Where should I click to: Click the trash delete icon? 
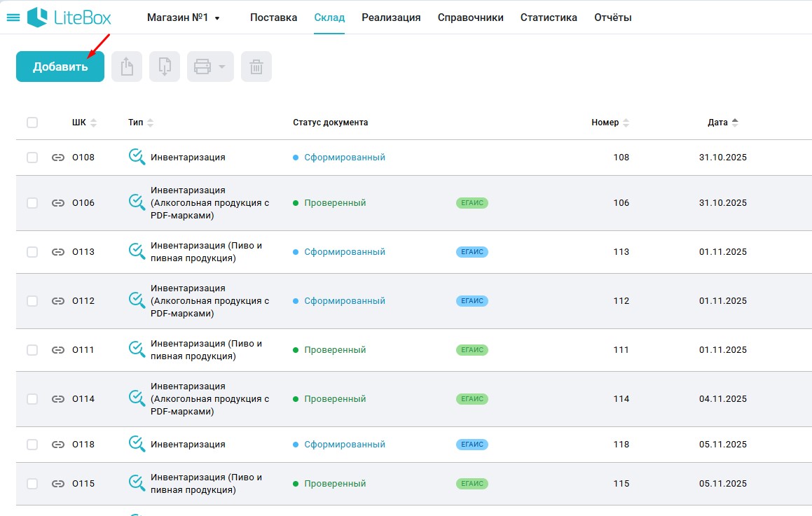(x=256, y=67)
